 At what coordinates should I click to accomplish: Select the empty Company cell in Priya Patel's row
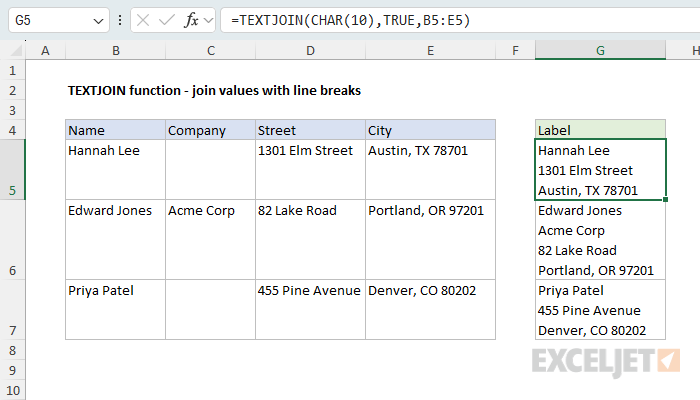point(211,310)
